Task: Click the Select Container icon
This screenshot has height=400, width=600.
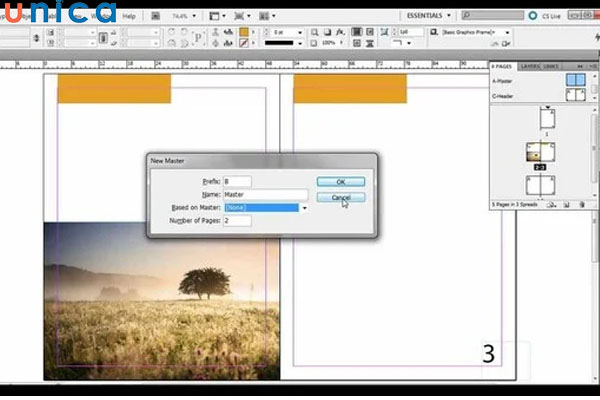Action: point(215,32)
